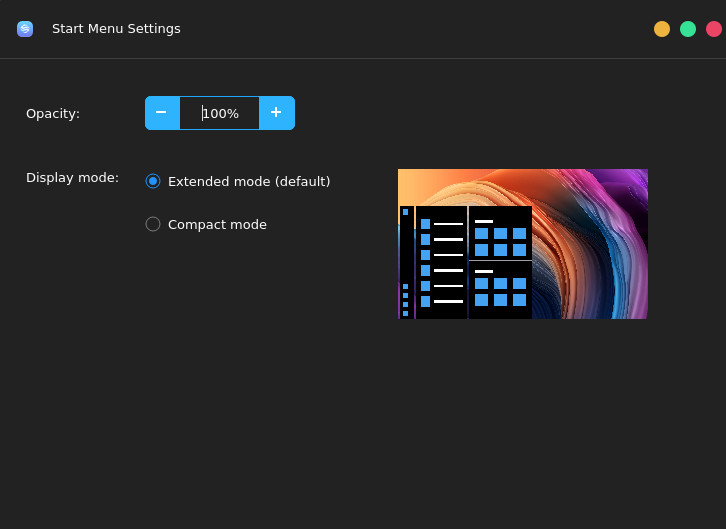Click the opacity percentage input field
Image resolution: width=726 pixels, height=529 pixels.
220,113
